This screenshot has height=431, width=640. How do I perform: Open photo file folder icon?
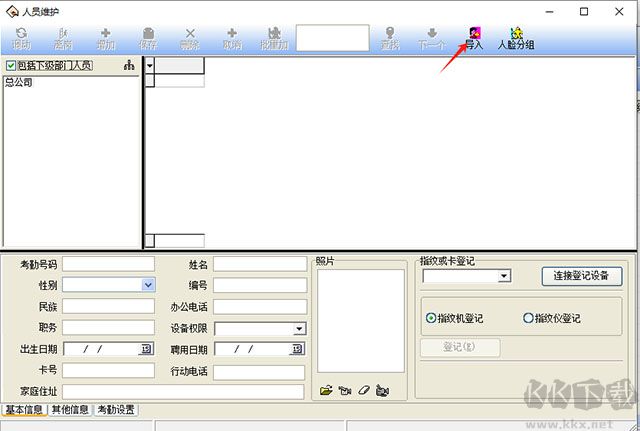click(x=326, y=391)
